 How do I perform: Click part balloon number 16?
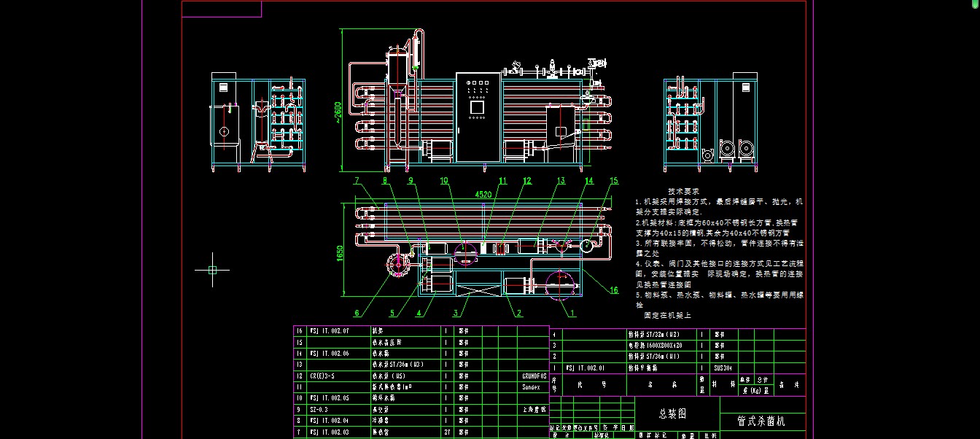(614, 290)
